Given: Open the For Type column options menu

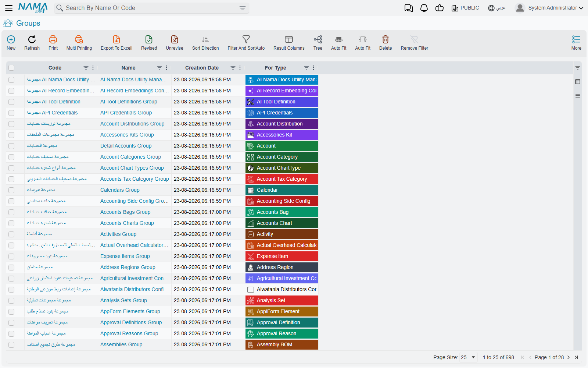Looking at the screenshot, I should (313, 68).
